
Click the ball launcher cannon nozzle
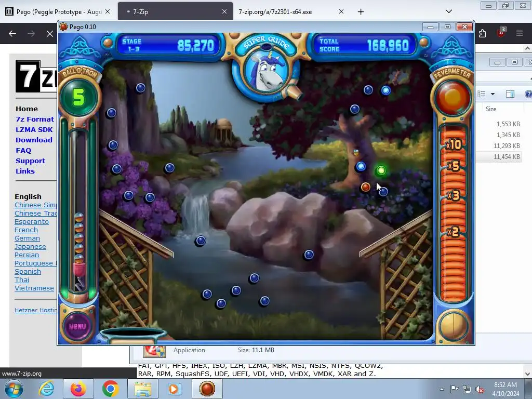coord(293,92)
